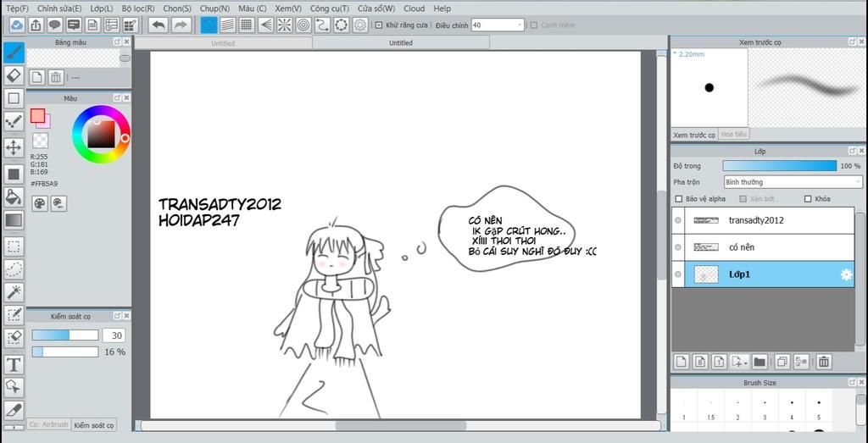The width and height of the screenshot is (868, 443).
Task: Adjust the Độ trong opacity slider
Action: [780, 165]
